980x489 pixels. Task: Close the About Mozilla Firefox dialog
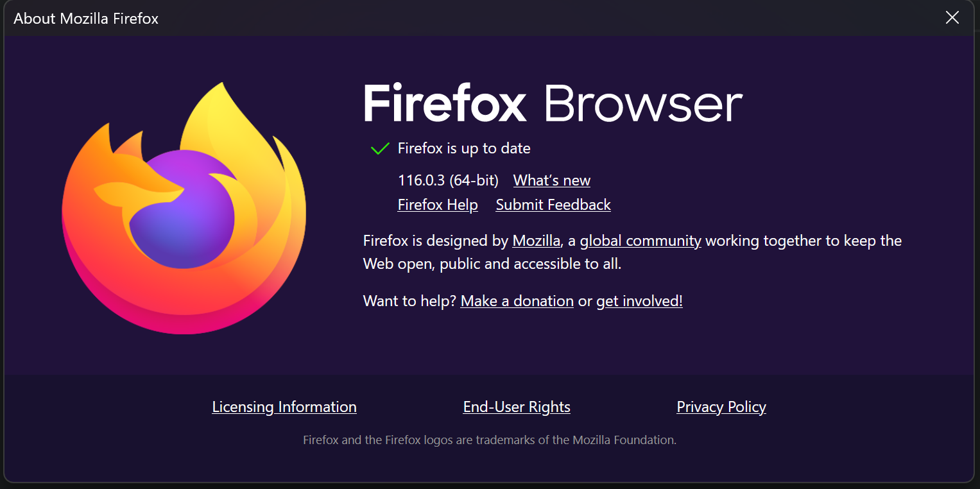[952, 18]
